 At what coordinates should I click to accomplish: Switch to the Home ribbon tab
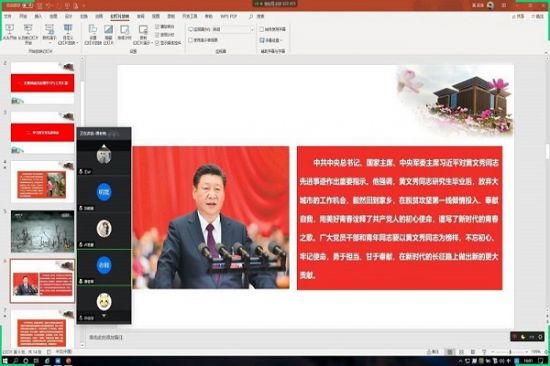[23, 16]
